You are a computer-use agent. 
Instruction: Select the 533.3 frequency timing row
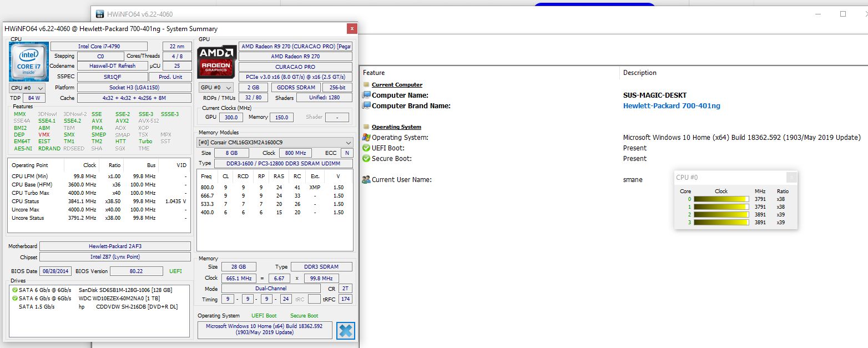click(x=274, y=204)
